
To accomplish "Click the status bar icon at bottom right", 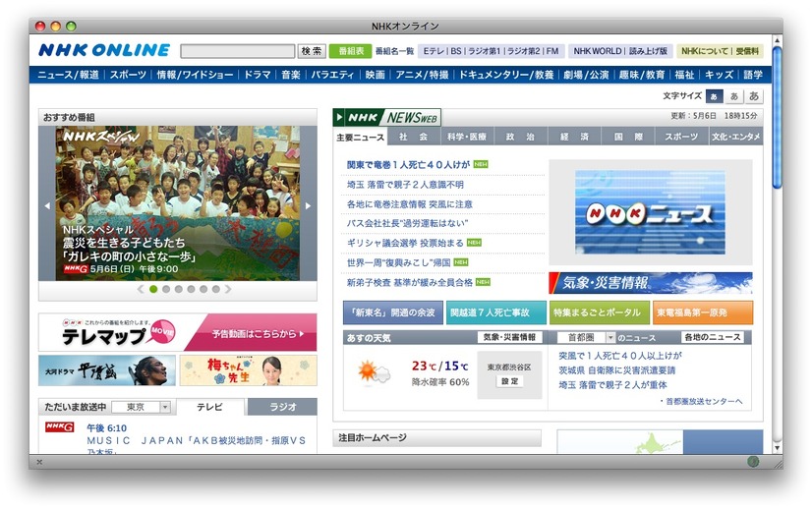I will (753, 462).
